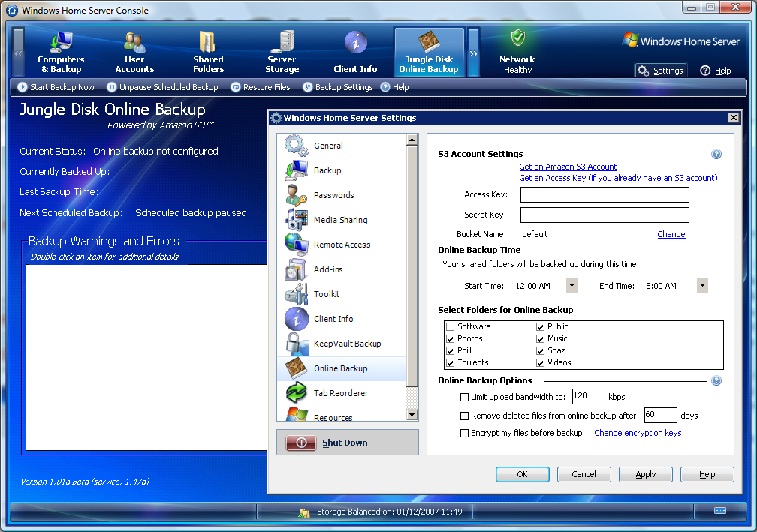Click the Apply button
This screenshot has width=757, height=532.
[x=646, y=475]
